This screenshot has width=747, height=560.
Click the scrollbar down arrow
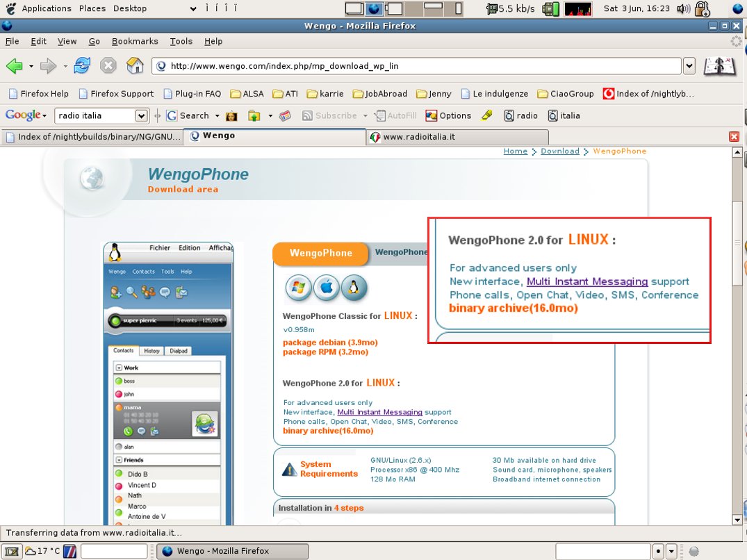click(737, 520)
